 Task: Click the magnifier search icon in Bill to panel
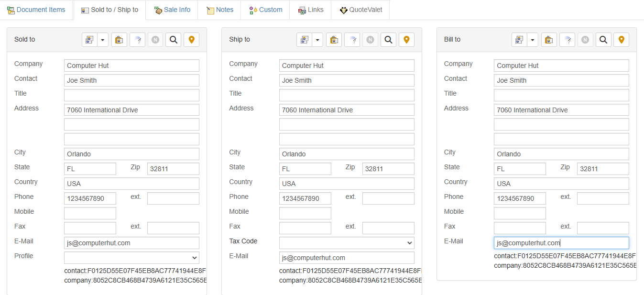click(603, 40)
